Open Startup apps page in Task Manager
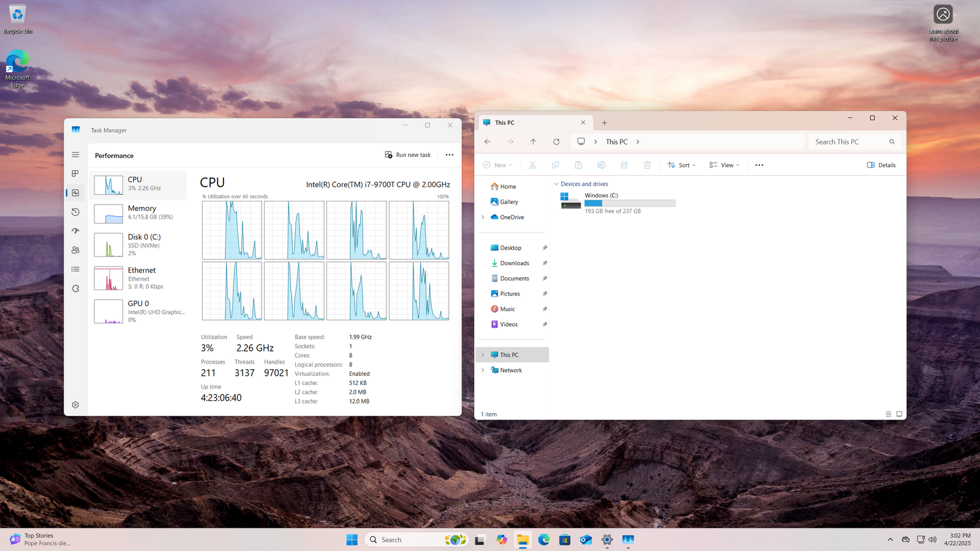The width and height of the screenshot is (980, 551). (x=75, y=231)
